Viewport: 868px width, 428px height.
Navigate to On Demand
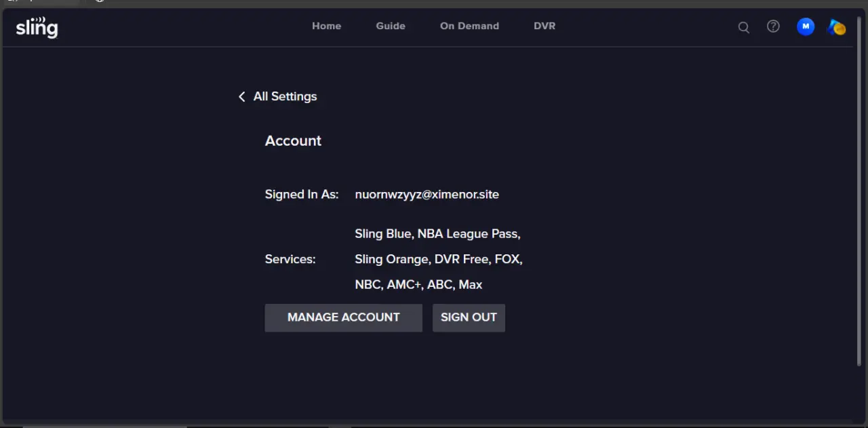(469, 26)
